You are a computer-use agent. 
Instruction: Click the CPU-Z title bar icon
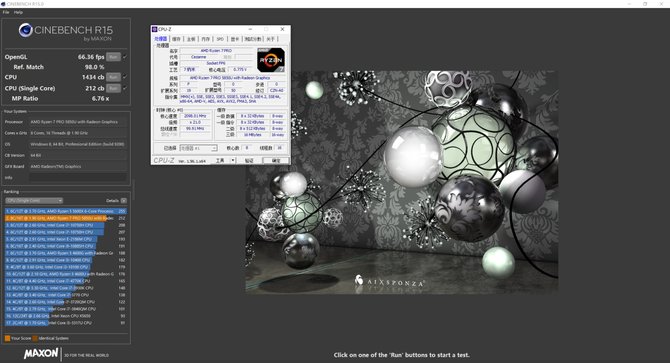[x=155, y=29]
